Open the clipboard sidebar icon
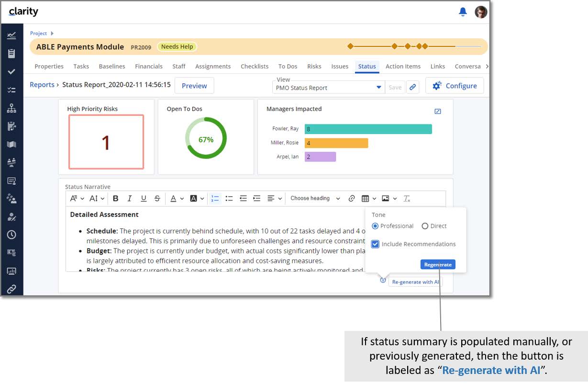 (x=11, y=54)
